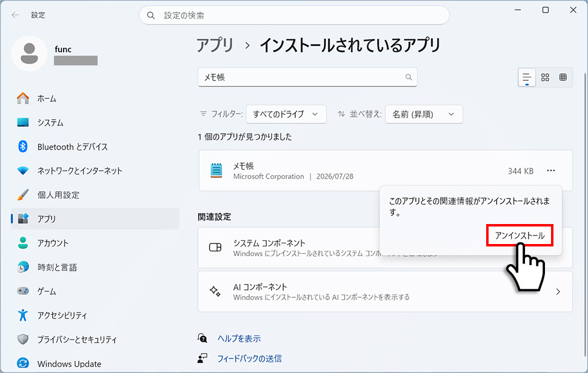Image resolution: width=588 pixels, height=373 pixels.
Task: Open the func user profile avatar
Action: [29, 53]
